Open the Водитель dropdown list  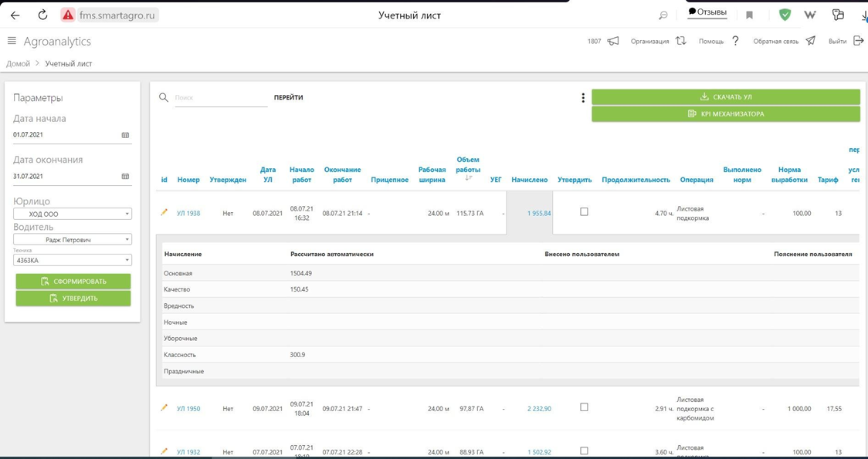[x=73, y=240]
